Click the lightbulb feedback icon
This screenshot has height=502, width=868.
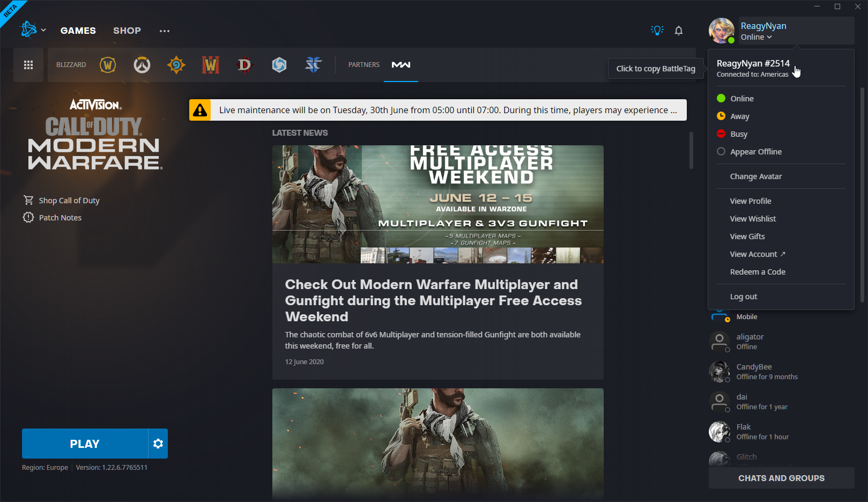[x=657, y=31]
